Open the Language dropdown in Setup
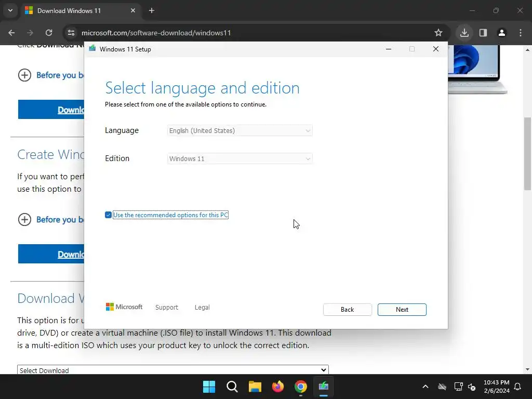Image resolution: width=532 pixels, height=399 pixels. coord(240,130)
